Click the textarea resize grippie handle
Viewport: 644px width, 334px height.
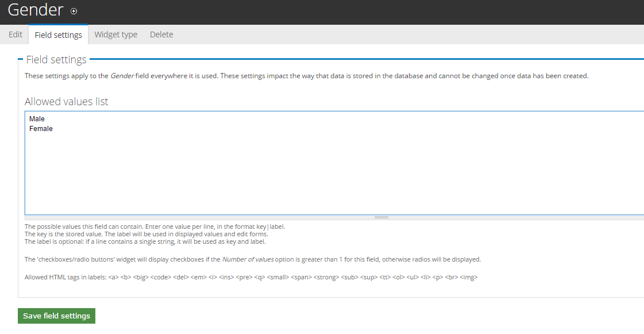pos(381,217)
